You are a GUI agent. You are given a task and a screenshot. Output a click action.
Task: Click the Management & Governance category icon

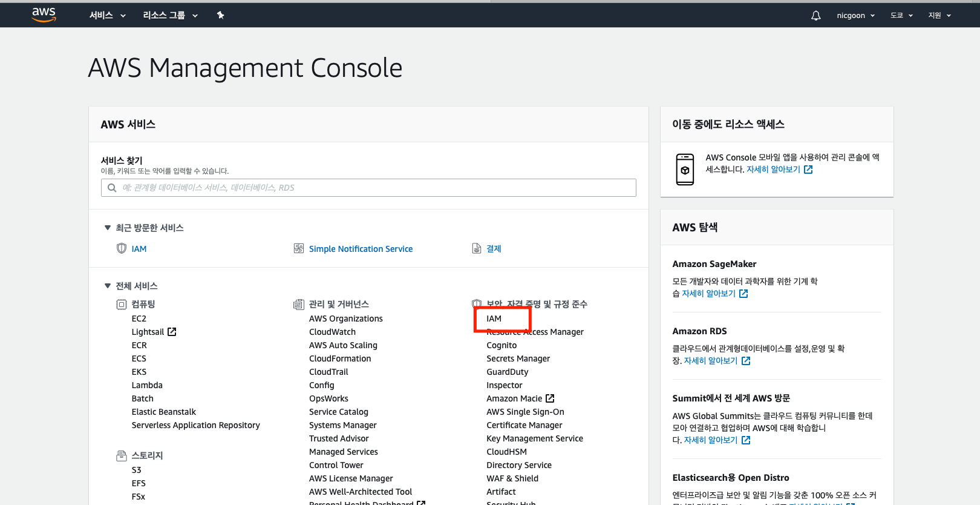299,304
